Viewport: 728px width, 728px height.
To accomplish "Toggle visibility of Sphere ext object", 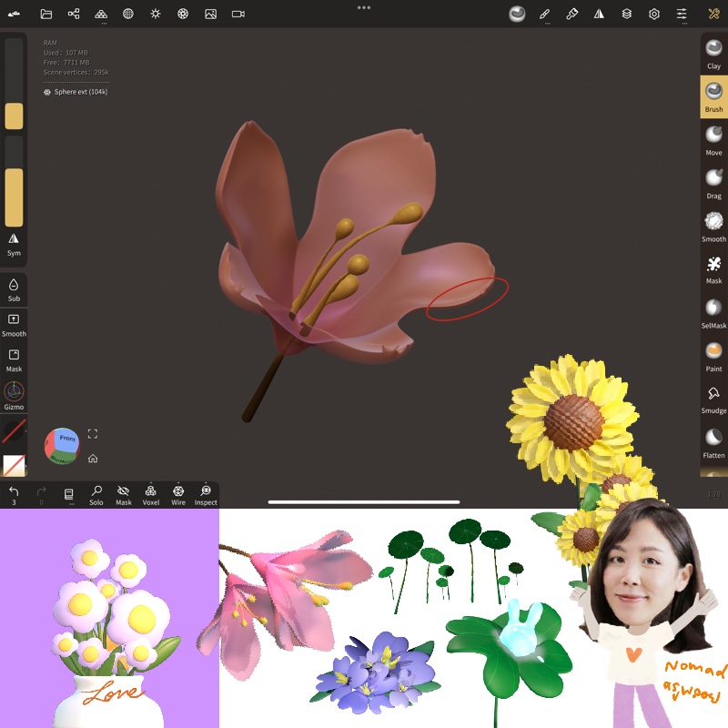I will coord(47,92).
